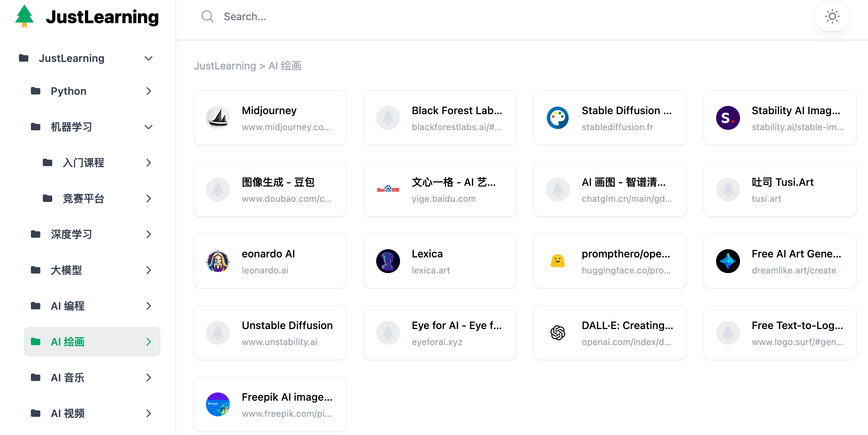Click the Baidu logo for 文心一格

point(388,190)
